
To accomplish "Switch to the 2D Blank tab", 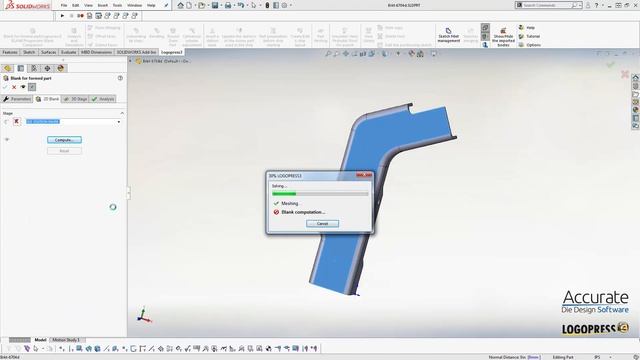I will 48,99.
